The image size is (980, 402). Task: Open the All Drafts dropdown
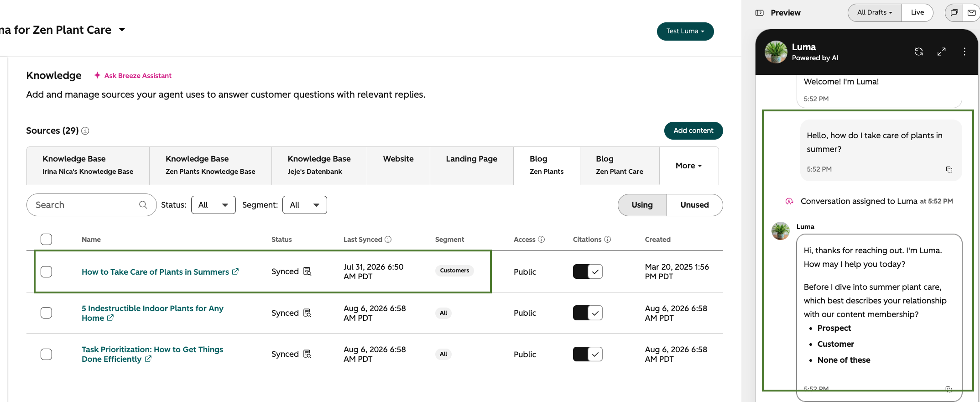click(x=875, y=12)
